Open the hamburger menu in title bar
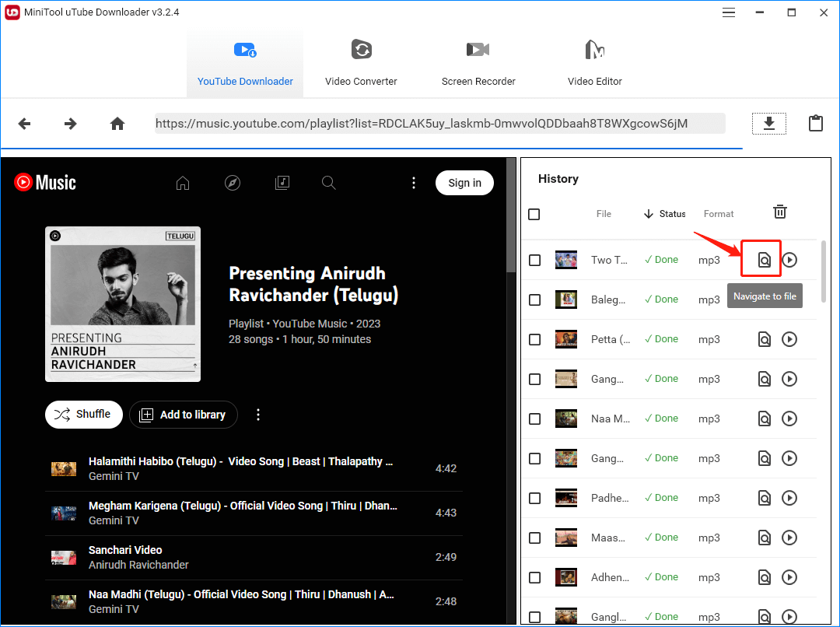840x627 pixels. tap(729, 12)
